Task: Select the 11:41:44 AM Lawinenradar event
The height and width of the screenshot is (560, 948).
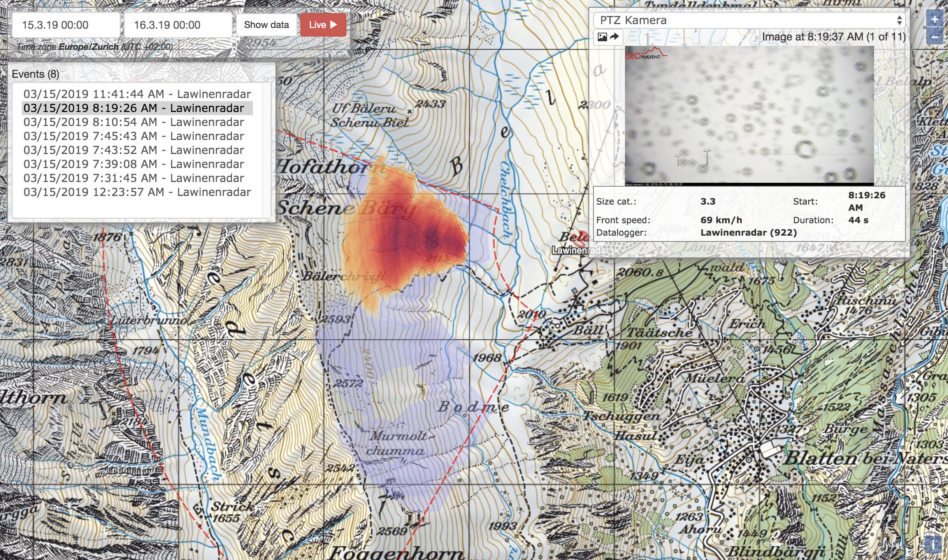Action: coord(137,94)
